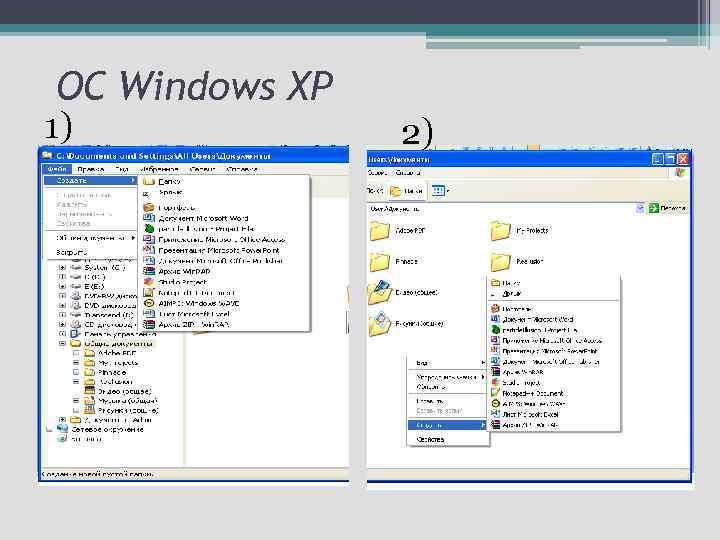Open Pinnacle folder icon in Общие документы window
This screenshot has width=720, height=540.
point(380,261)
